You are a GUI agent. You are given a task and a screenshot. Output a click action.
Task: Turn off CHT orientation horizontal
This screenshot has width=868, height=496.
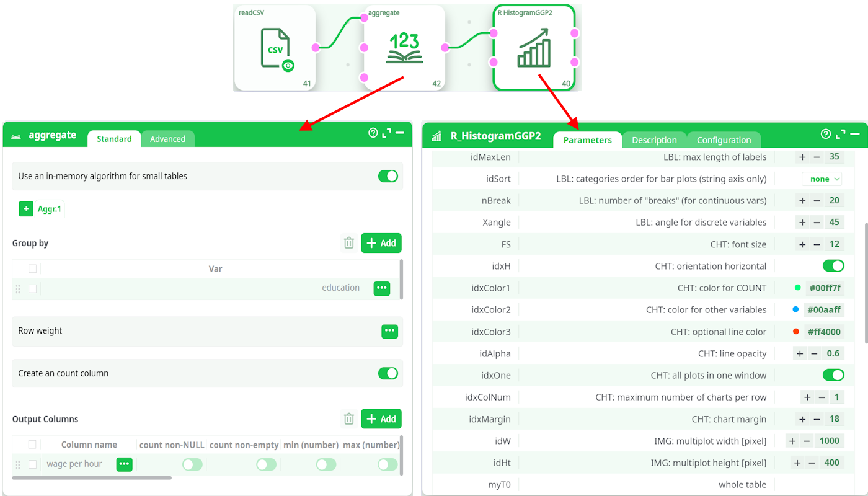pyautogui.click(x=833, y=266)
